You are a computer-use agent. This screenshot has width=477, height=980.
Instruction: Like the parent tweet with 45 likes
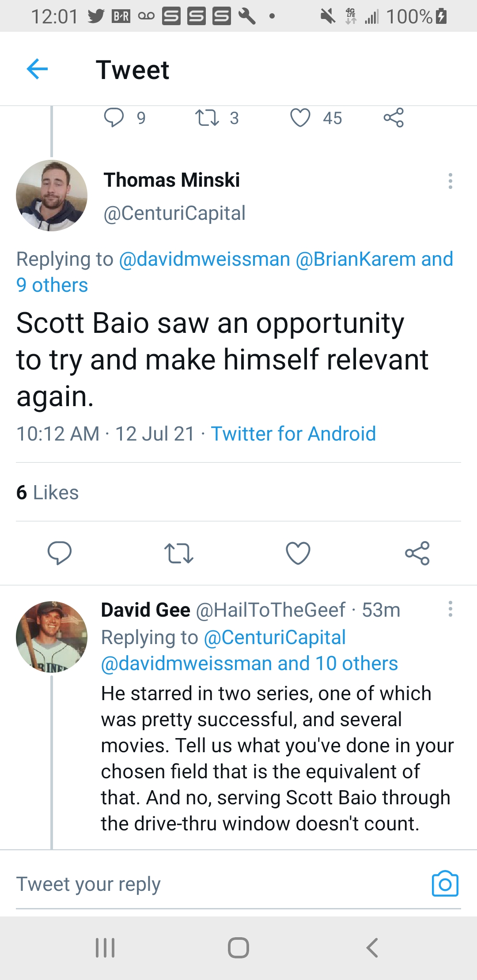click(x=300, y=118)
